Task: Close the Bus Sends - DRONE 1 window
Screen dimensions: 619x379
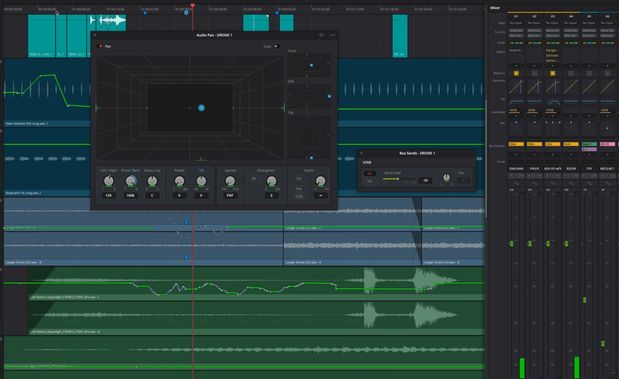Action: coord(361,153)
